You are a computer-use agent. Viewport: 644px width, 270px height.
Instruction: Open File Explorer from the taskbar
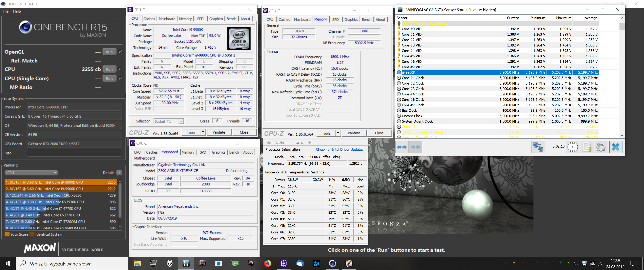tap(137, 263)
